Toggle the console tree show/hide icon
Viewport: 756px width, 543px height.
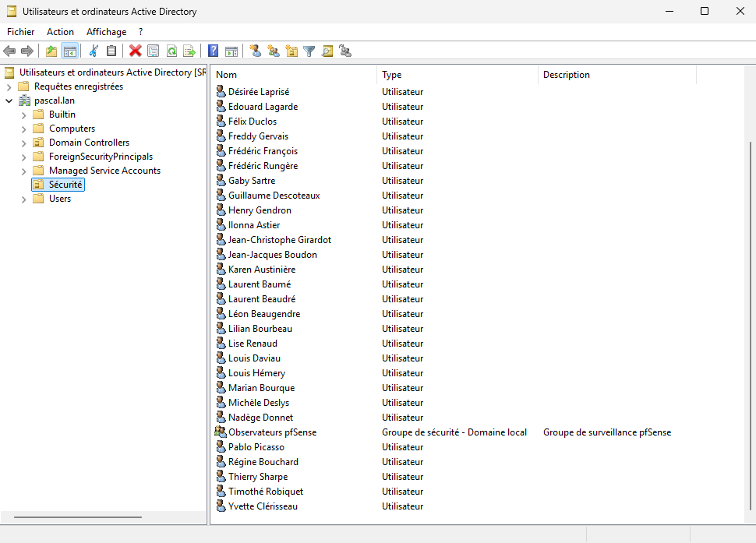[70, 51]
